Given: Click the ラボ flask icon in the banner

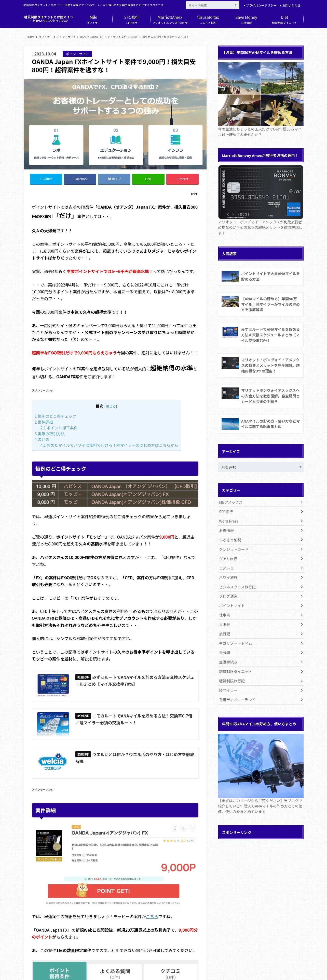Looking at the screenshot, I should tap(56, 140).
